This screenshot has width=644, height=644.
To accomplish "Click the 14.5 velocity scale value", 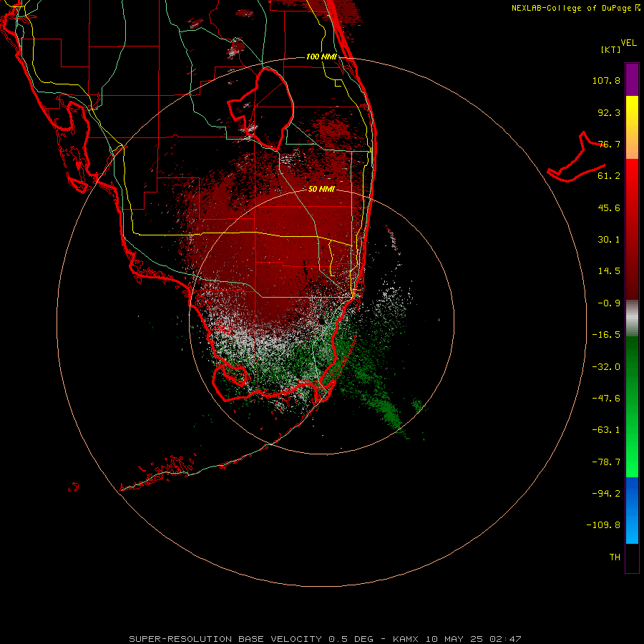I will (609, 271).
